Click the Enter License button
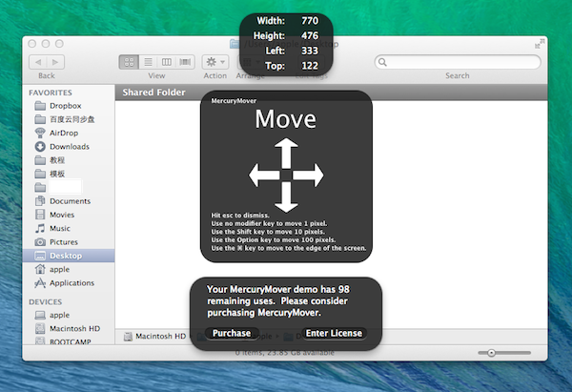 click(334, 333)
